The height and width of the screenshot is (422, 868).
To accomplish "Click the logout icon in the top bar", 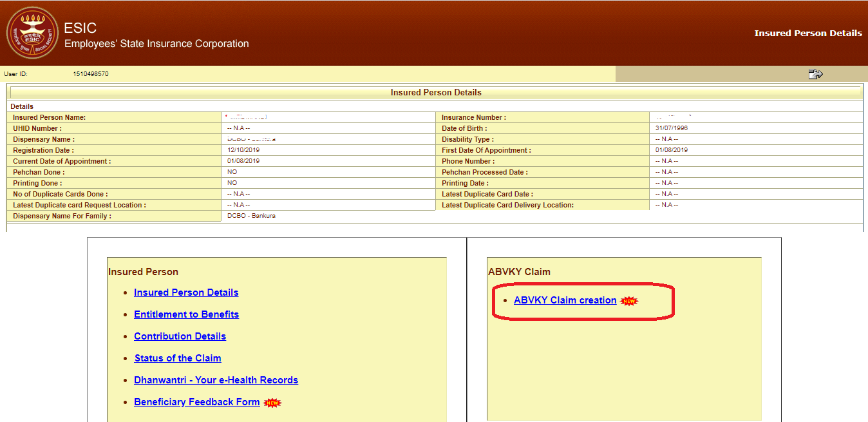I will pos(815,74).
